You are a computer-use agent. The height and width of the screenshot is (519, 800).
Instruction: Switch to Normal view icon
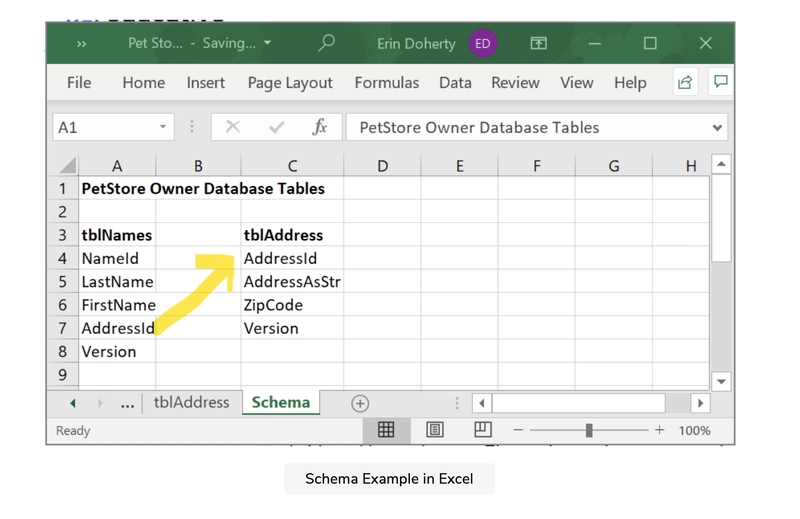386,430
